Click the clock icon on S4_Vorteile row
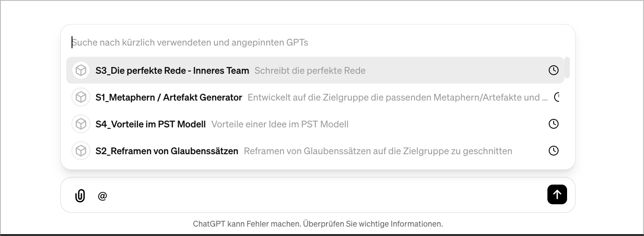This screenshot has height=236, width=644. point(554,124)
